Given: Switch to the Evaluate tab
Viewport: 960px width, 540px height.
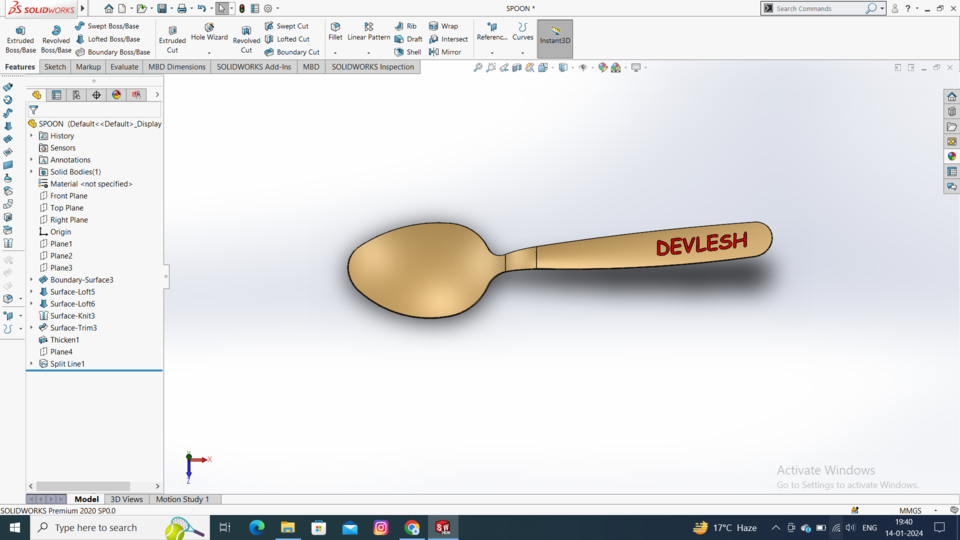Looking at the screenshot, I should (124, 67).
